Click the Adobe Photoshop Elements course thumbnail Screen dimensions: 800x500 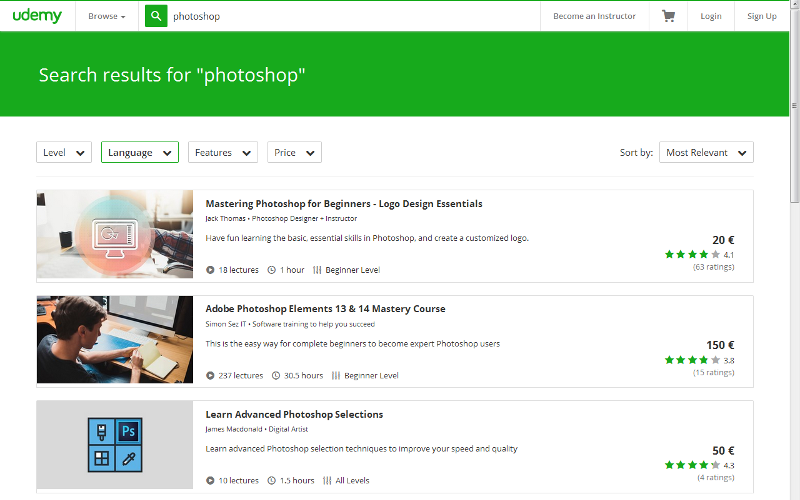coord(115,339)
